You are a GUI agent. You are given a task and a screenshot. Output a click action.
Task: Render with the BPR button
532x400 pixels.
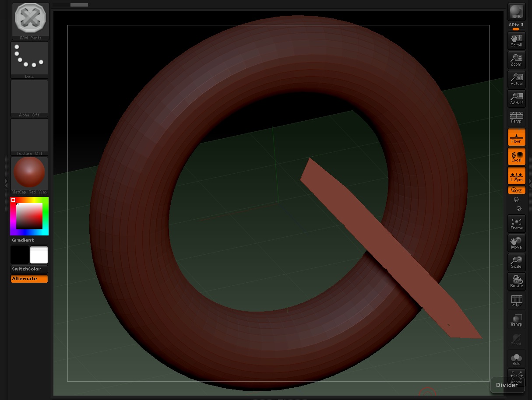517,12
